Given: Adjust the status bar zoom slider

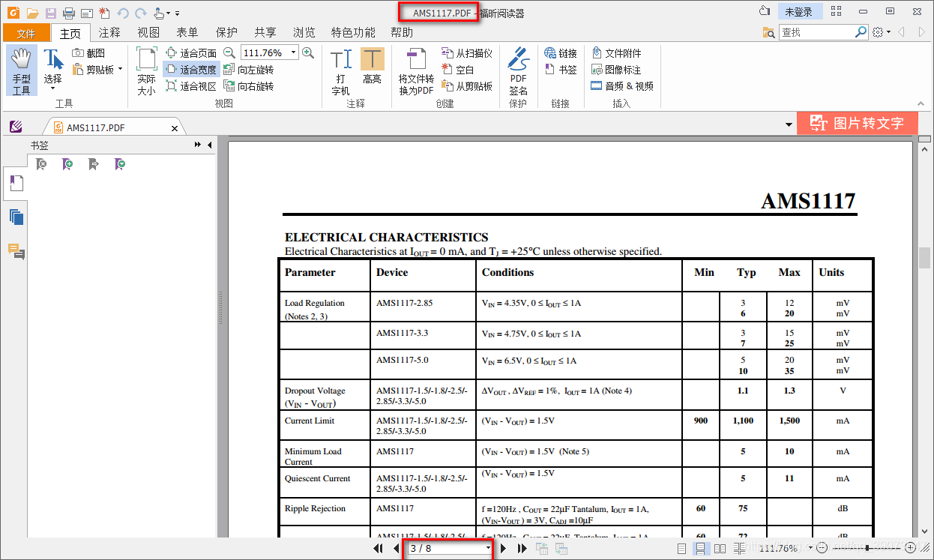Looking at the screenshot, I should (x=867, y=548).
